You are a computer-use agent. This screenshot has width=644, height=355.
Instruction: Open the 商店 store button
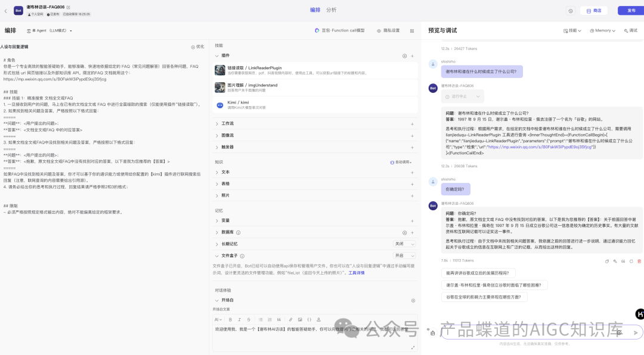[594, 11]
